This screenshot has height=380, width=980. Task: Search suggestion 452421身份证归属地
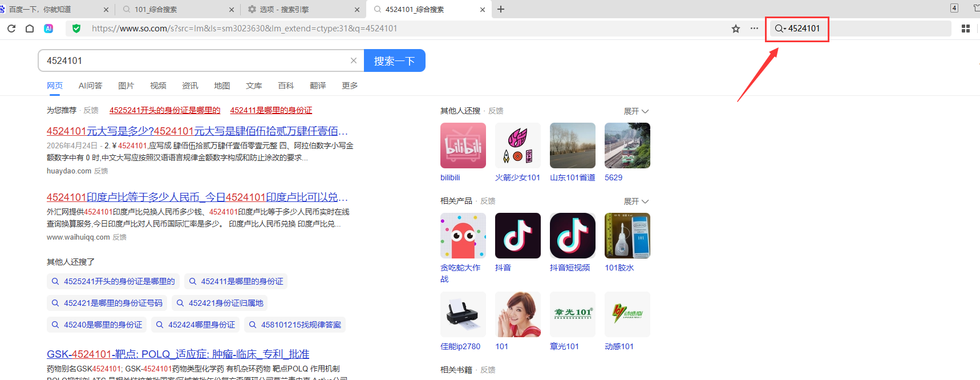[220, 303]
